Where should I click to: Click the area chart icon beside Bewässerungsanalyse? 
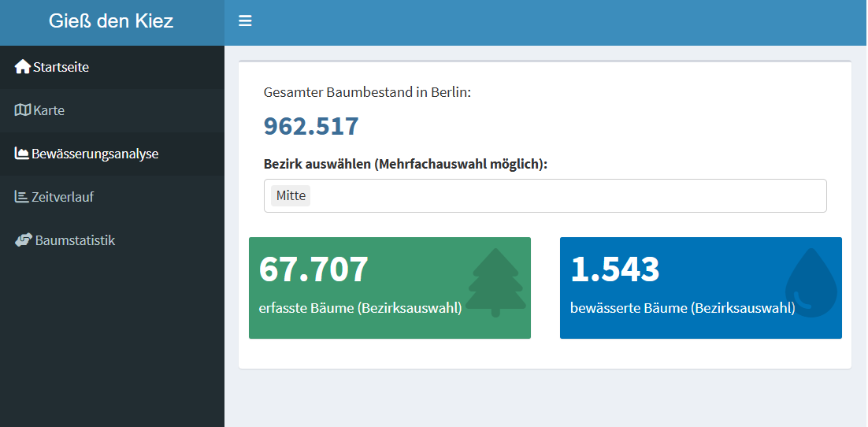click(21, 154)
